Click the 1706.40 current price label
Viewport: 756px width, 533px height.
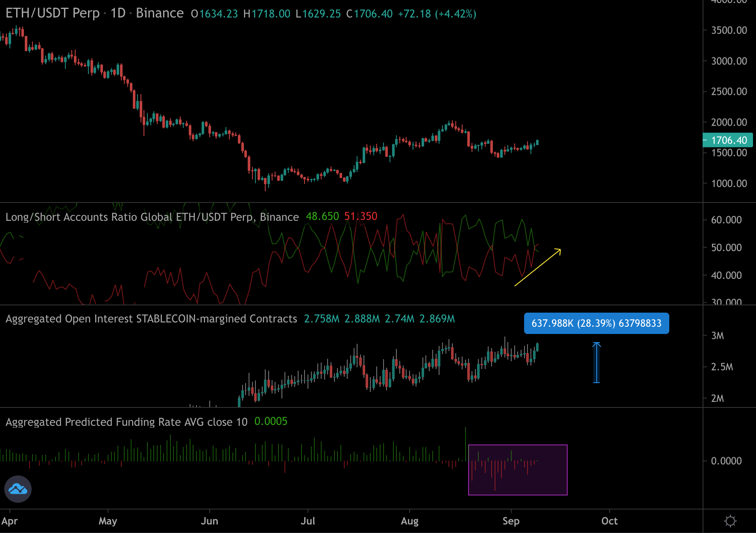(x=729, y=140)
